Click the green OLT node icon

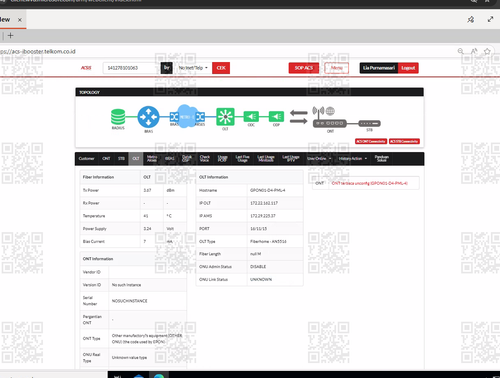[x=225, y=117]
